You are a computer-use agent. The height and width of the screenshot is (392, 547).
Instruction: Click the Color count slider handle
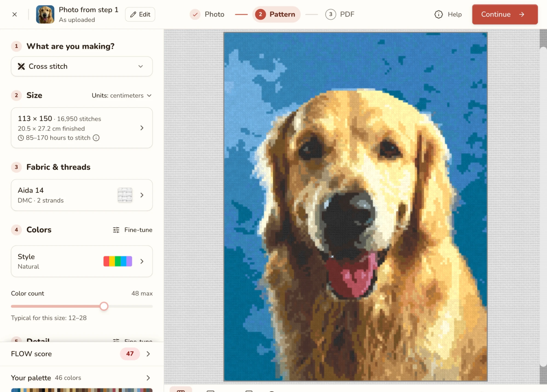tap(104, 306)
